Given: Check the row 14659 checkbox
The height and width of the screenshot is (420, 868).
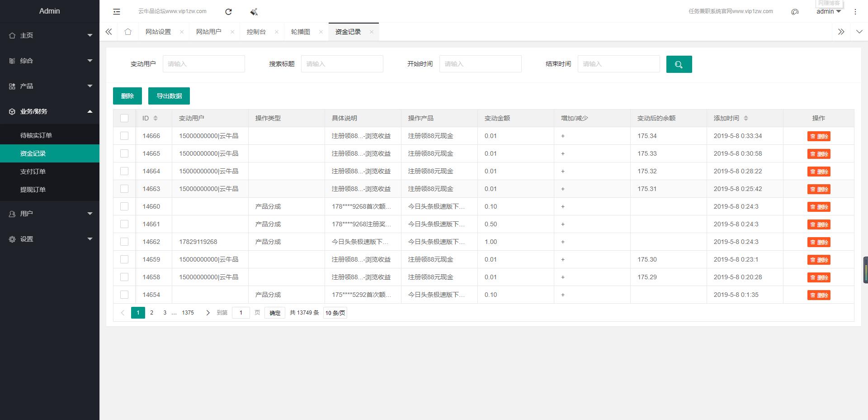Looking at the screenshot, I should pos(124,259).
